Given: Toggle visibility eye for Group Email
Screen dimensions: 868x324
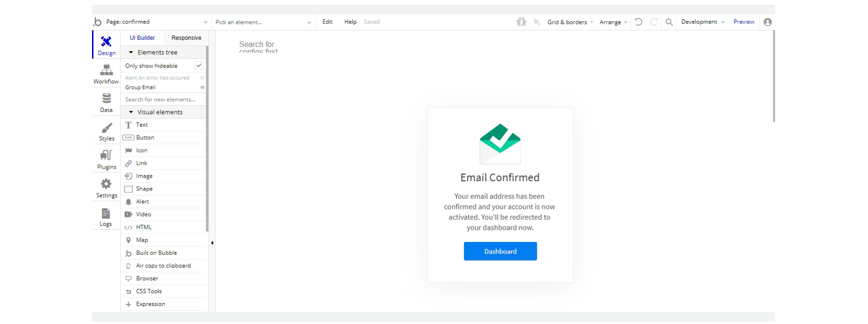Looking at the screenshot, I should pos(203,88).
